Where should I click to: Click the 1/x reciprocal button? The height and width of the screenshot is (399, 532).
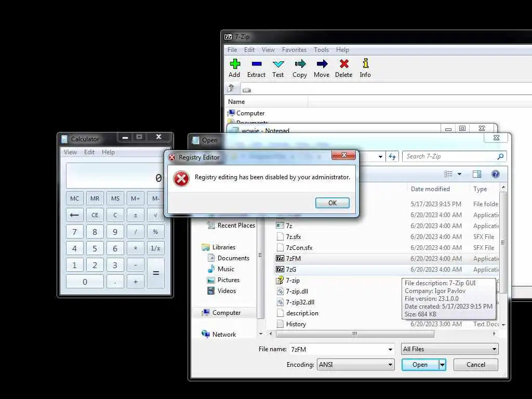(156, 248)
